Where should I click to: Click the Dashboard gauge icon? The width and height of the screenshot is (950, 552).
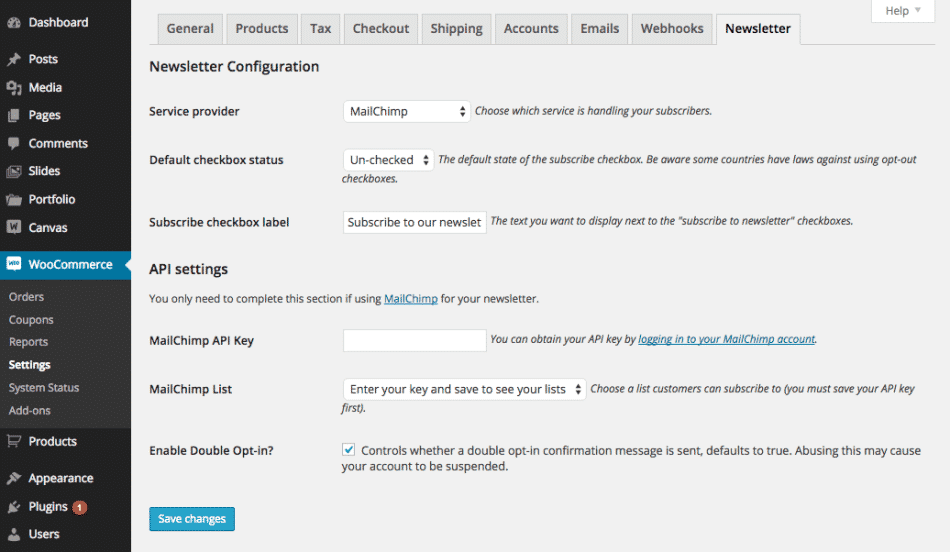point(14,23)
